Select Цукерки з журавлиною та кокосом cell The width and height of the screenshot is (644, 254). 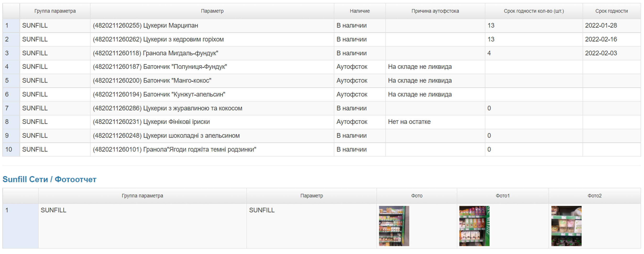[x=212, y=108]
